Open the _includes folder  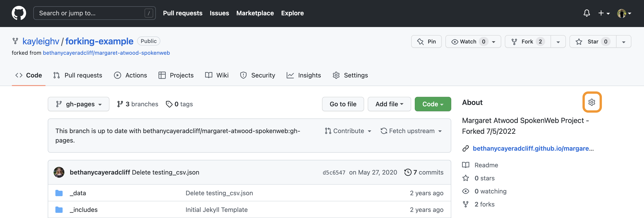84,209
